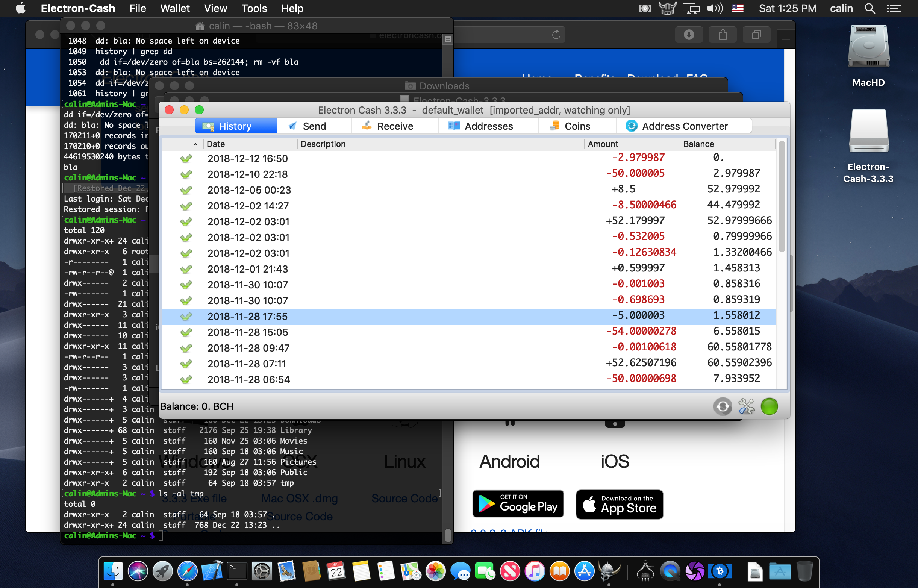Select the 2018-12-10 22:18 transaction row

468,174
